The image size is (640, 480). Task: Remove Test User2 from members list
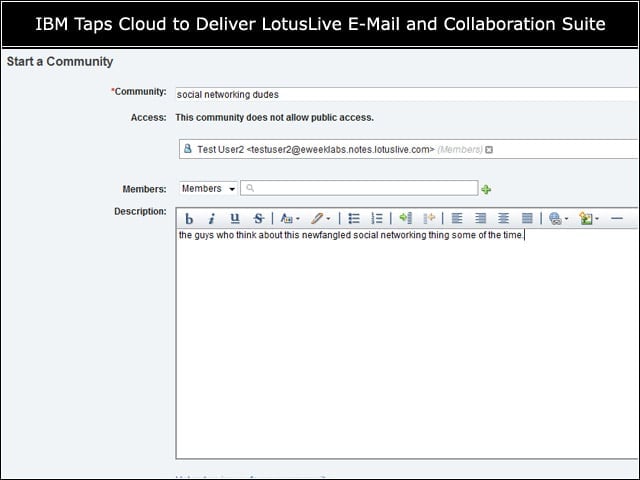489,150
